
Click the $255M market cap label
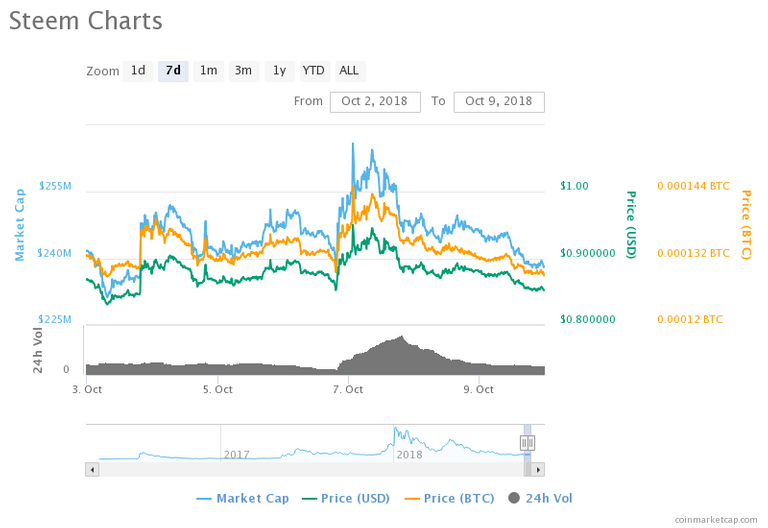click(x=55, y=186)
